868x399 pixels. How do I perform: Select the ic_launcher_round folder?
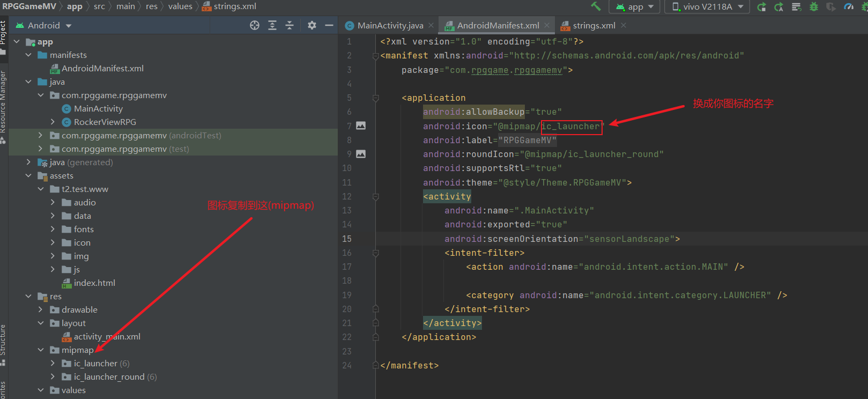click(109, 377)
